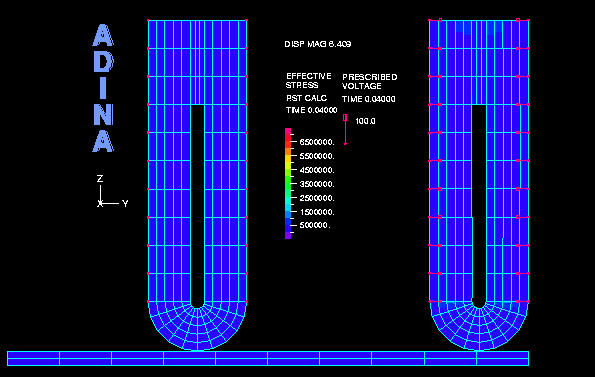
Task: Click the Z axis label of the triad
Action: pyautogui.click(x=100, y=179)
